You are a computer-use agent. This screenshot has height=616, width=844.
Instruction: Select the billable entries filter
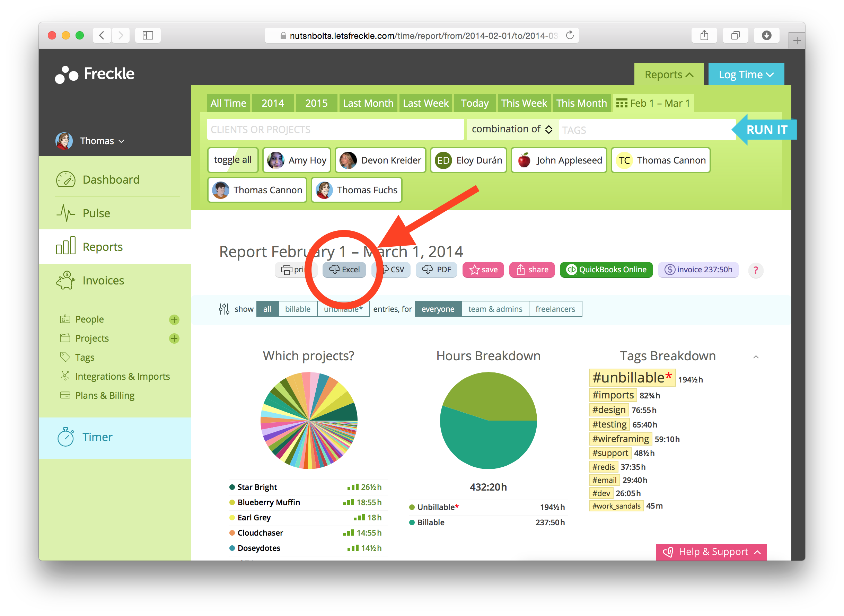click(298, 309)
